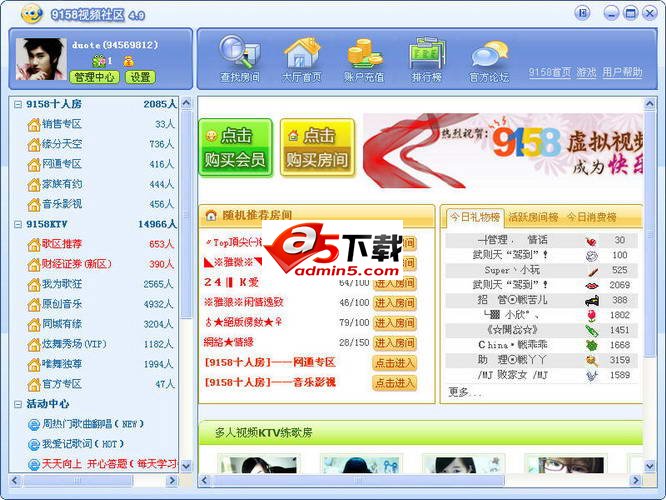Open 音乐影视 category in sidebar
The image size is (666, 500).
coord(62,204)
